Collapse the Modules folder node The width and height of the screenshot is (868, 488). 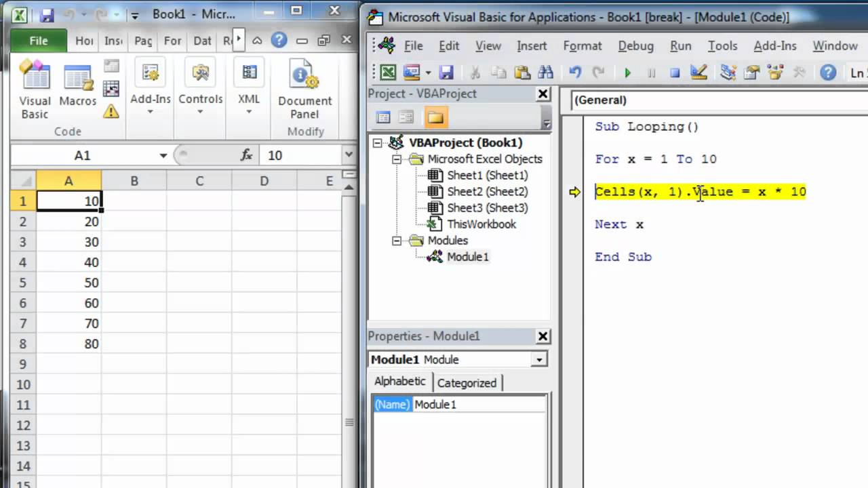pyautogui.click(x=397, y=241)
